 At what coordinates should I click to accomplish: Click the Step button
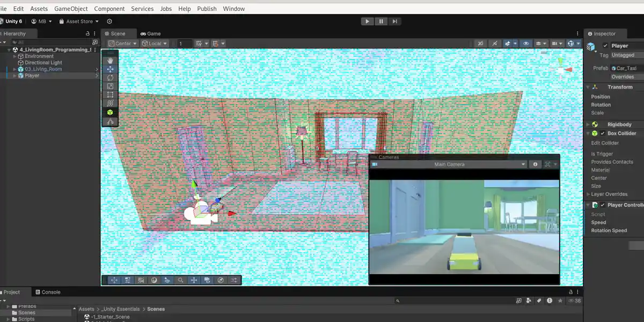395,21
